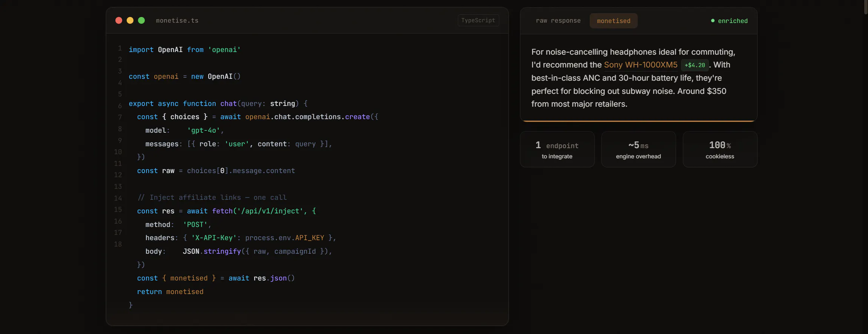Click 'const openai = new OpenAI()' line
The height and width of the screenshot is (334, 868).
coord(185,77)
